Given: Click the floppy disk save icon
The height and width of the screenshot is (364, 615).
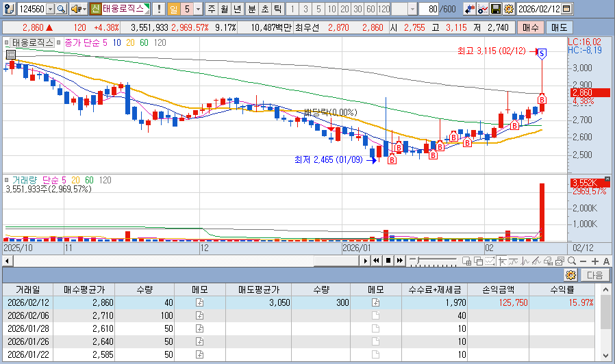Looking at the screenshot, I should [496, 9].
